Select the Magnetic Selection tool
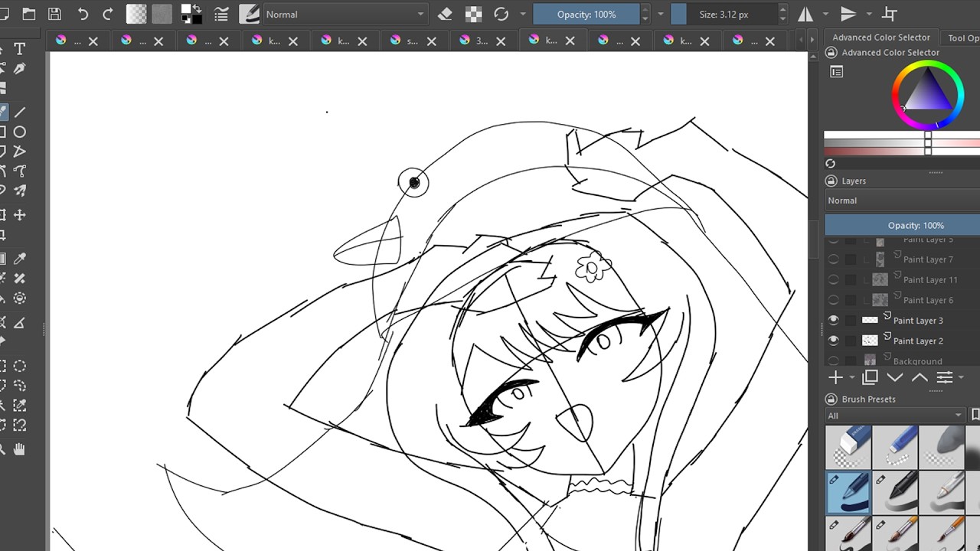Screen dimensions: 980x551 click(x=20, y=425)
